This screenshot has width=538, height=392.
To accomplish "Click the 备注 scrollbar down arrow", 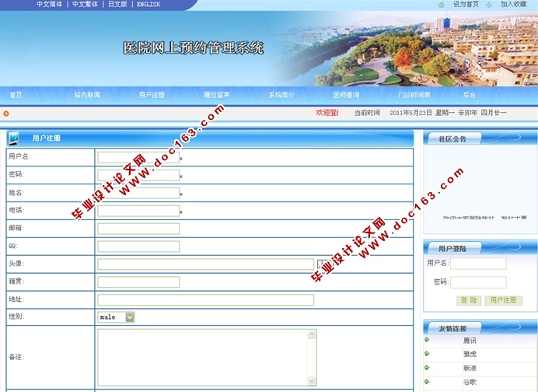I will 312,381.
